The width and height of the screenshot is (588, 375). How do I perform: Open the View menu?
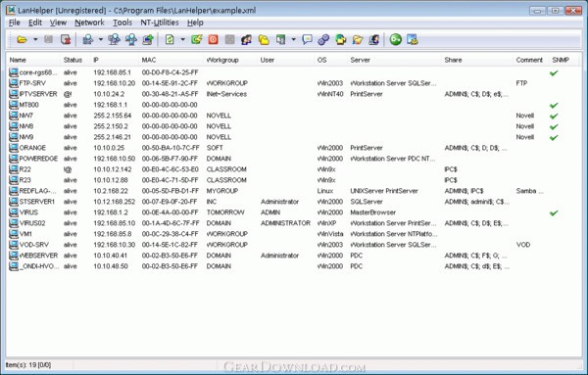[58, 23]
